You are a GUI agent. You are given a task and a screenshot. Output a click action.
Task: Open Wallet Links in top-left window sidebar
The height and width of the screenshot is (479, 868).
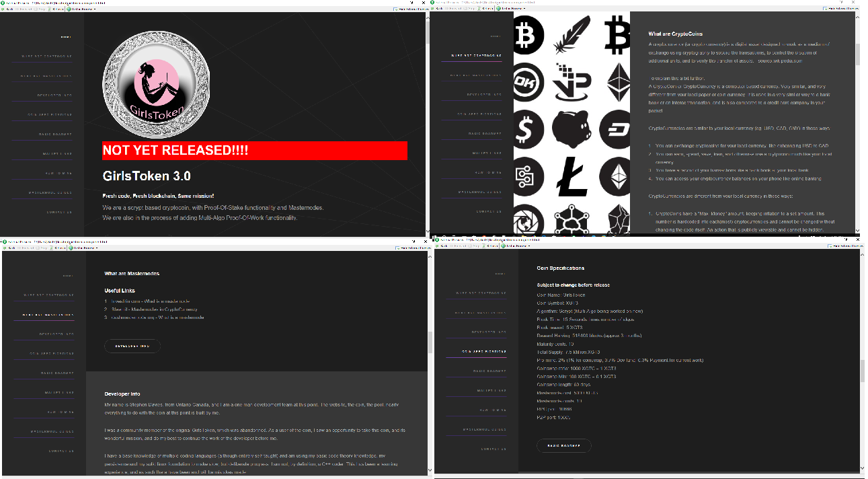pos(56,153)
